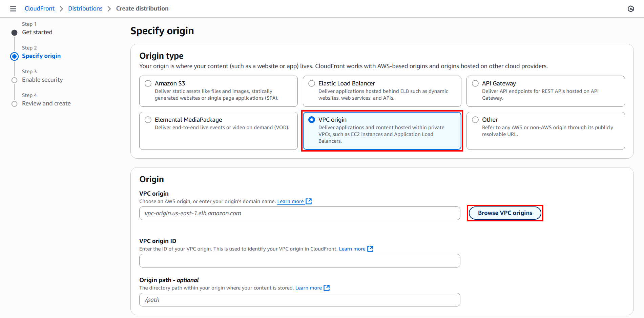Click the hexagon settings icon top right
The height and width of the screenshot is (318, 644).
click(x=630, y=9)
